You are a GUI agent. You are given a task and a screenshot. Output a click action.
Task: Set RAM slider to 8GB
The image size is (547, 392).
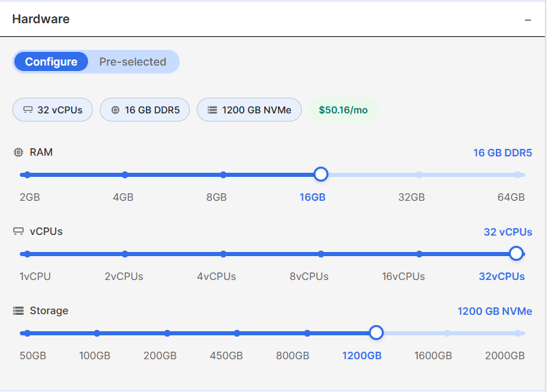click(223, 175)
